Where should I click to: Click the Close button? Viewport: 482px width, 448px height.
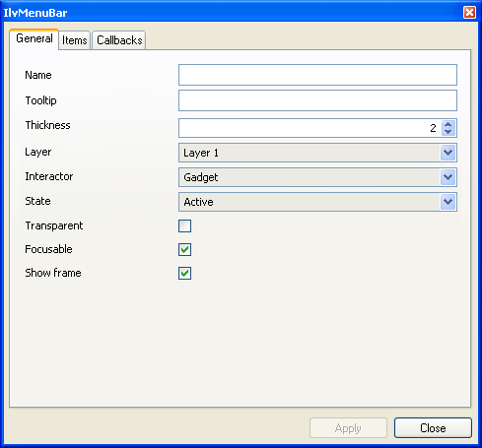coord(433,428)
